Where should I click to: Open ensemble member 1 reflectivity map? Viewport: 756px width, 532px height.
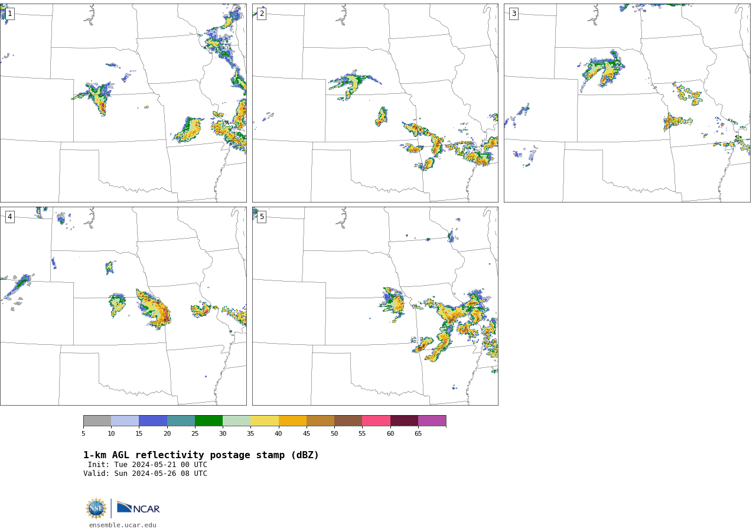(x=123, y=103)
